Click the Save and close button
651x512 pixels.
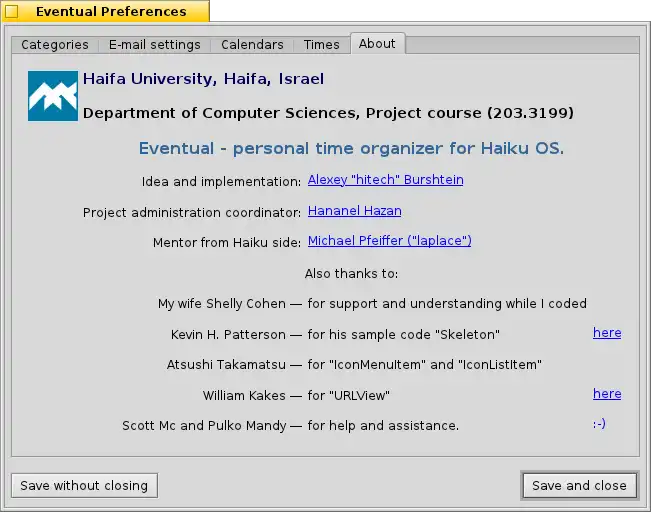point(579,485)
